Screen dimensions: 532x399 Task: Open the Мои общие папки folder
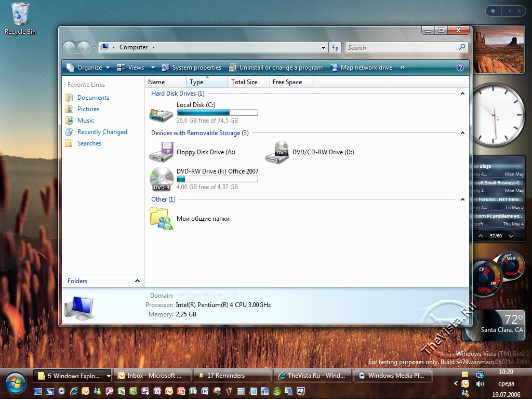click(x=161, y=219)
